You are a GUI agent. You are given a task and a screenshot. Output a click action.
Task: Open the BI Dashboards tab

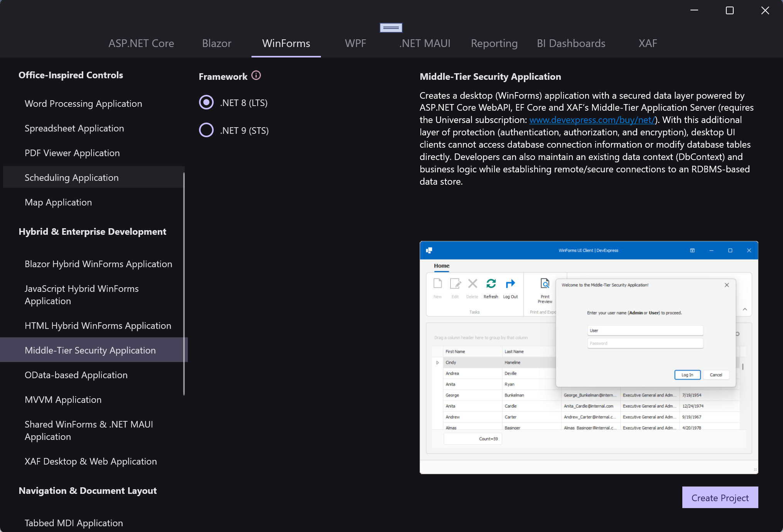571,43
